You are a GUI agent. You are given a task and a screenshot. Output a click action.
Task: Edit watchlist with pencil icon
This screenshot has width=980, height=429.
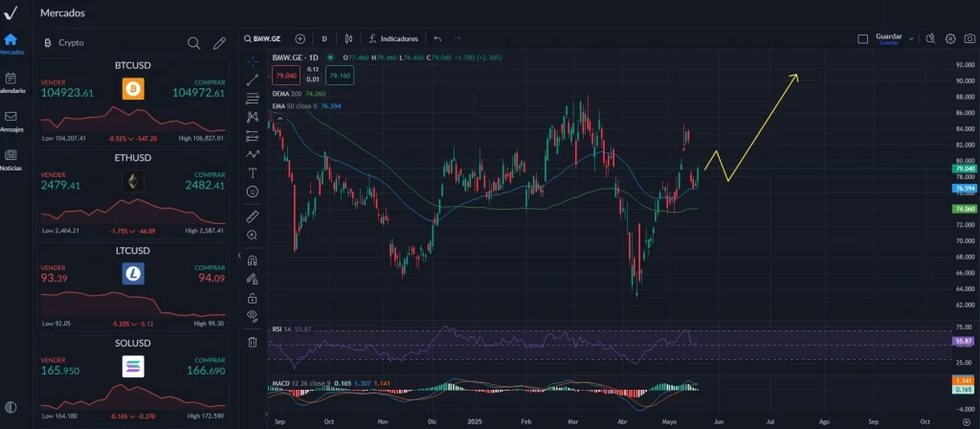click(x=219, y=43)
